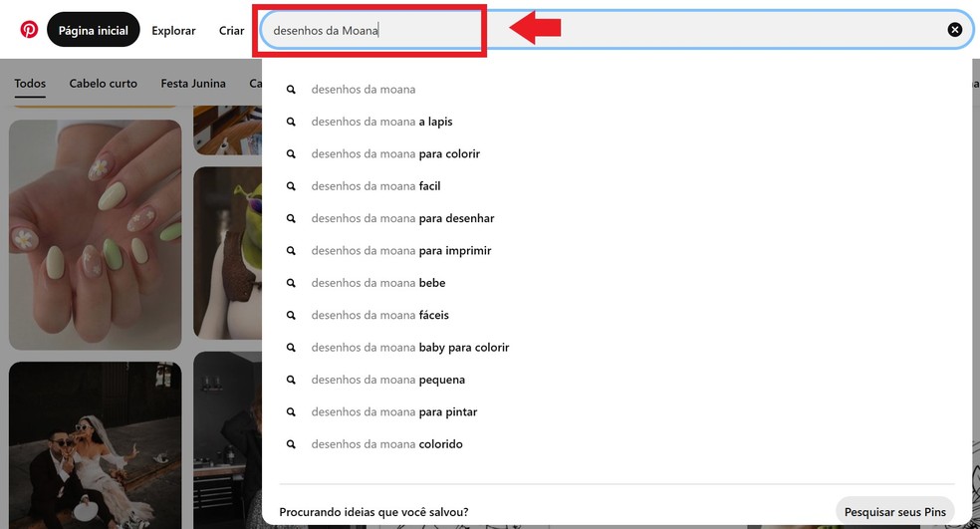Click magnifier icon beside 'fáceis' suggestion
Screen dimensions: 980x529
coord(291,315)
